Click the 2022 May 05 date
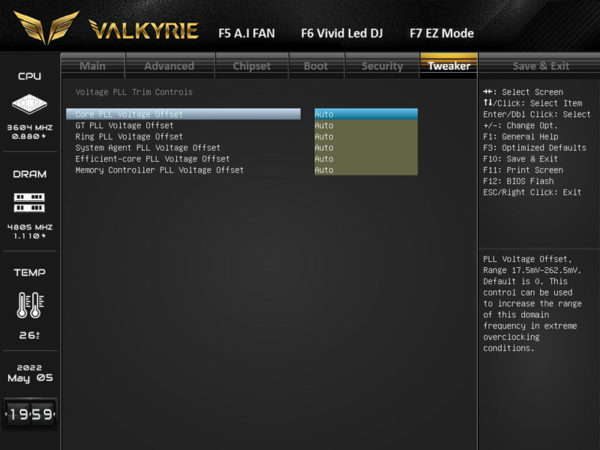This screenshot has width=600, height=450. (30, 373)
